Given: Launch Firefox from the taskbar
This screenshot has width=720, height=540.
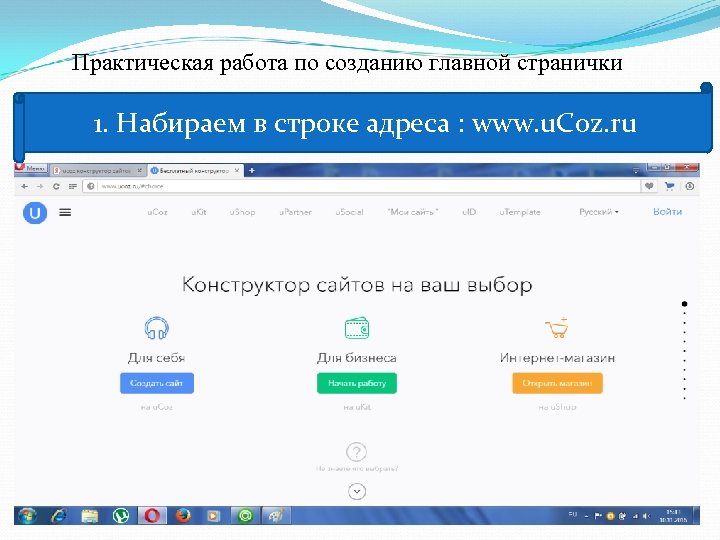Looking at the screenshot, I should [183, 516].
